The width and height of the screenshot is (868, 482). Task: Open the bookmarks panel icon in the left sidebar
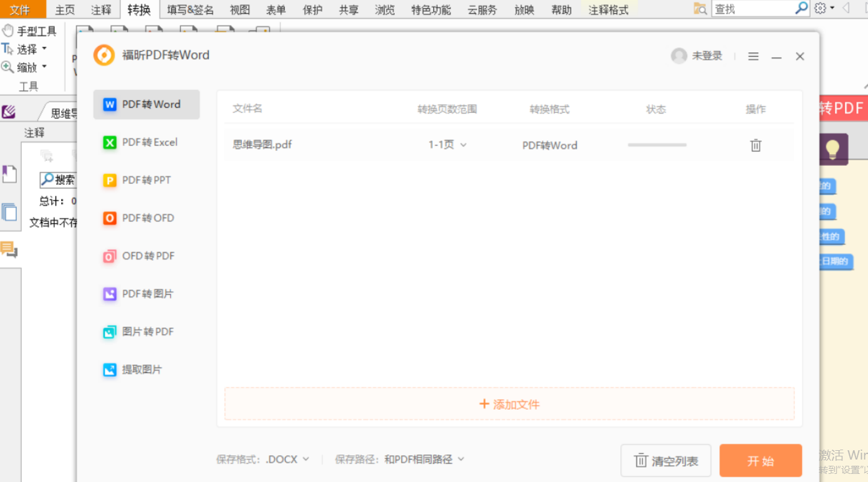click(x=9, y=174)
